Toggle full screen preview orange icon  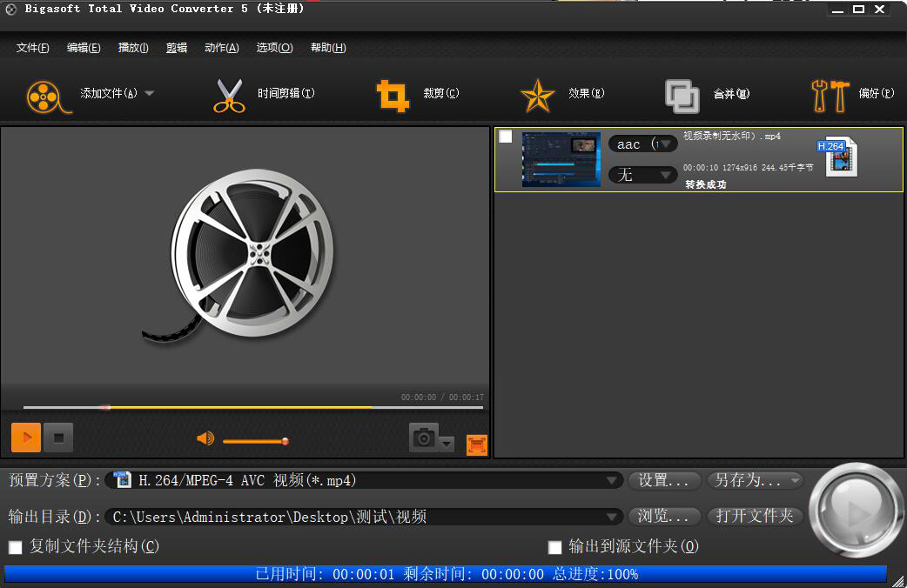(477, 445)
